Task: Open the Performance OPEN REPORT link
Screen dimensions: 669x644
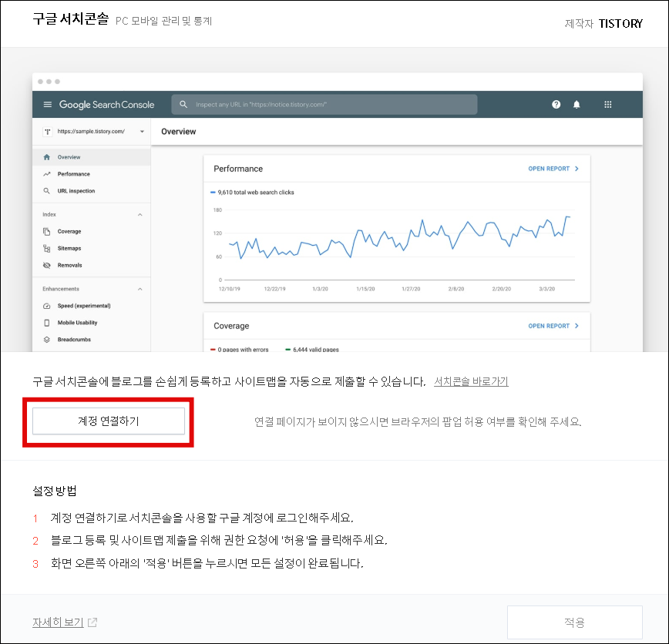Action: (x=553, y=169)
